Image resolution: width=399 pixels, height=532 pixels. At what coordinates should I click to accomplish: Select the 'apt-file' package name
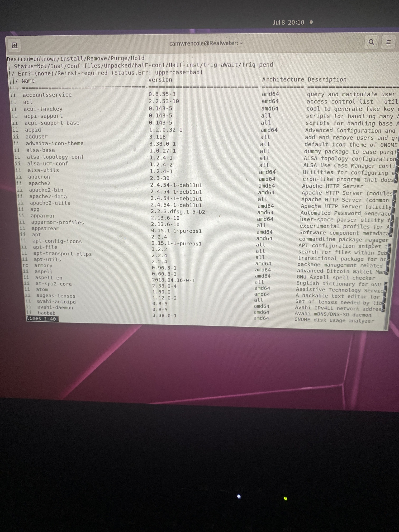coord(45,247)
